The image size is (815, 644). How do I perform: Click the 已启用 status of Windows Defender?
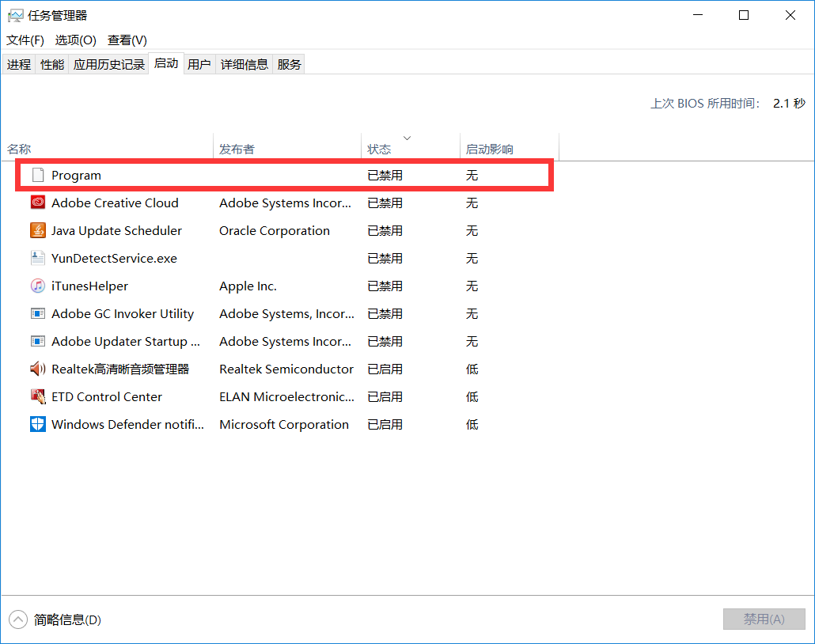385,424
